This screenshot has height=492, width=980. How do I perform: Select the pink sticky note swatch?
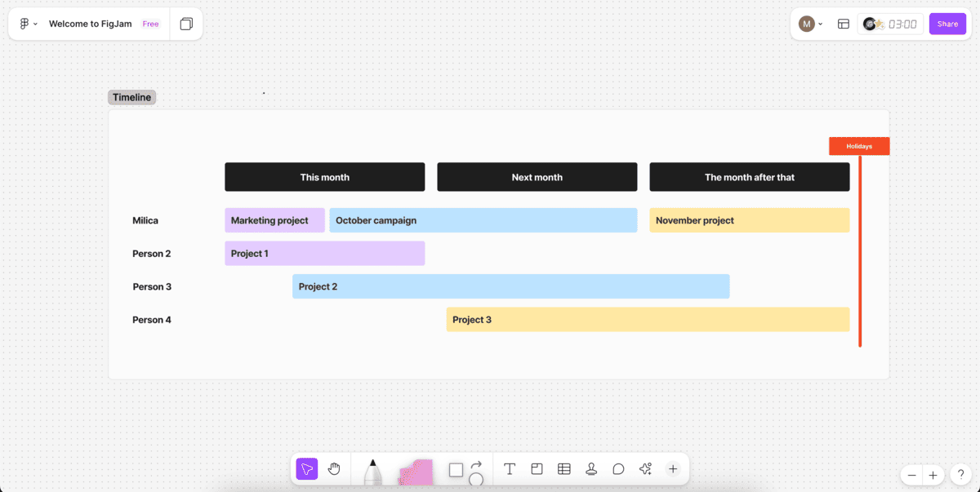(x=416, y=472)
